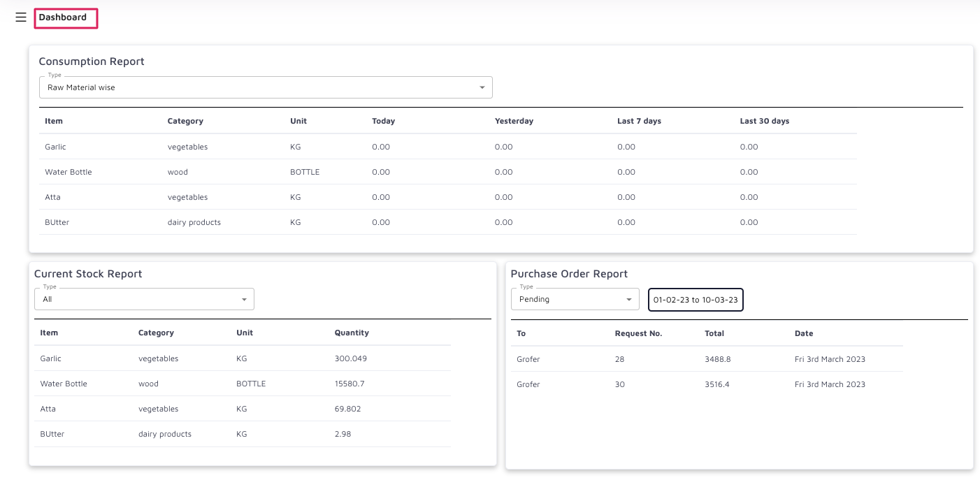Viewport: 980px width, 480px height.
Task: Click the Last 30 days column header
Action: (764, 121)
